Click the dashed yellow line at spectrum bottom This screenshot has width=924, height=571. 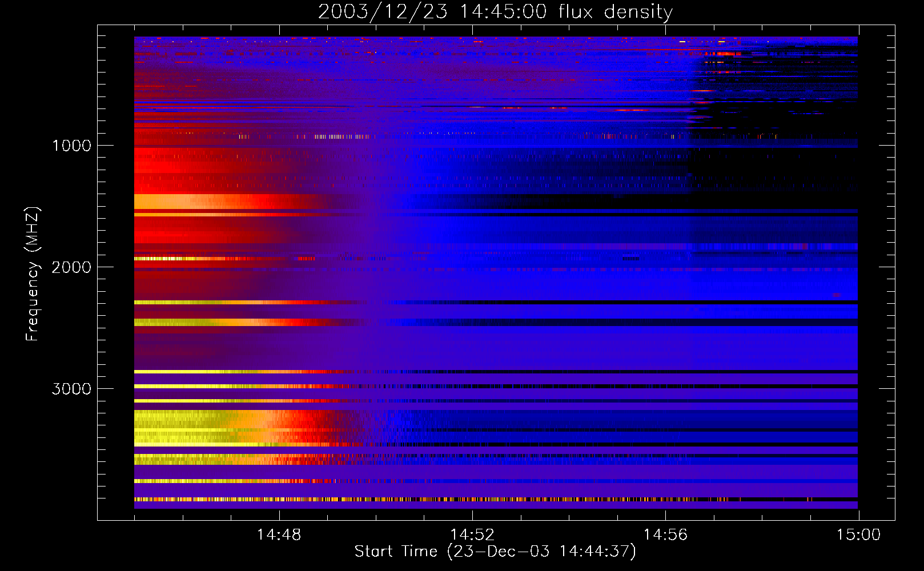tap(343, 500)
